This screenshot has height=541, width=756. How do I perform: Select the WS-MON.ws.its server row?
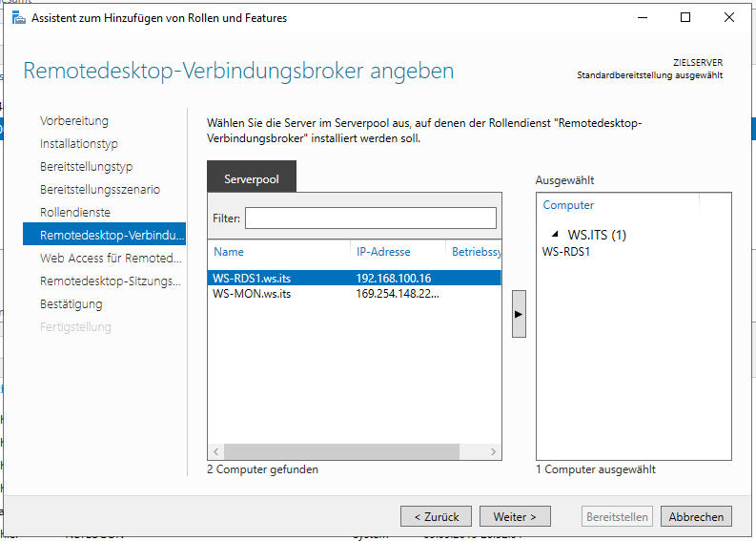point(355,294)
